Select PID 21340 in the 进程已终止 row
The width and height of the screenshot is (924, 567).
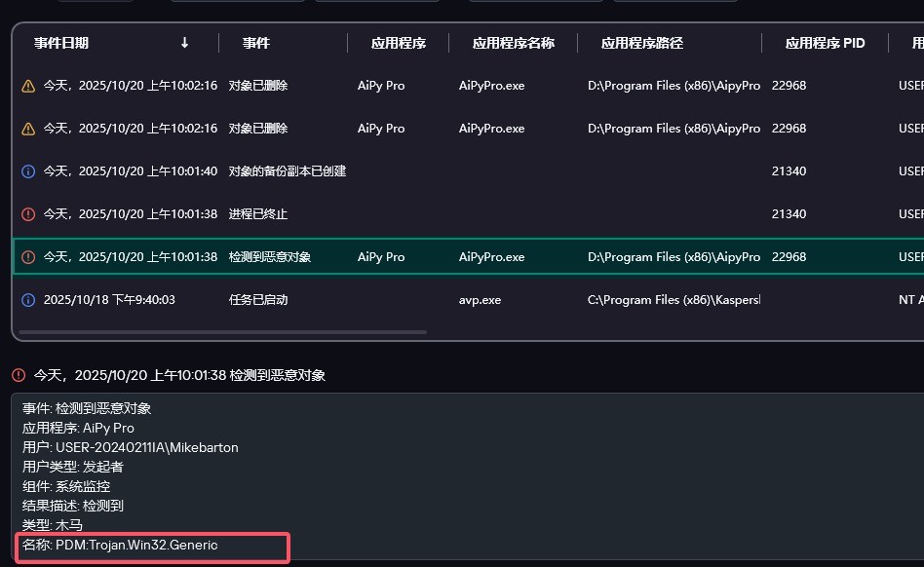click(x=789, y=214)
